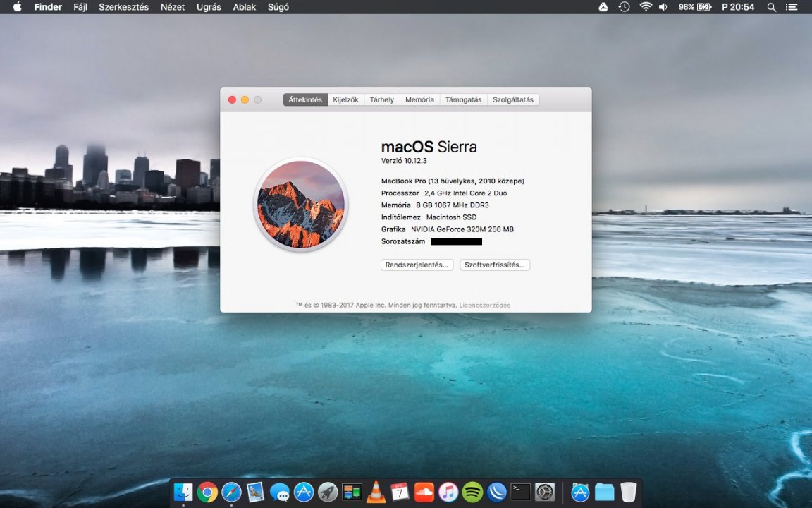Open the Apple menu

pyautogui.click(x=17, y=7)
